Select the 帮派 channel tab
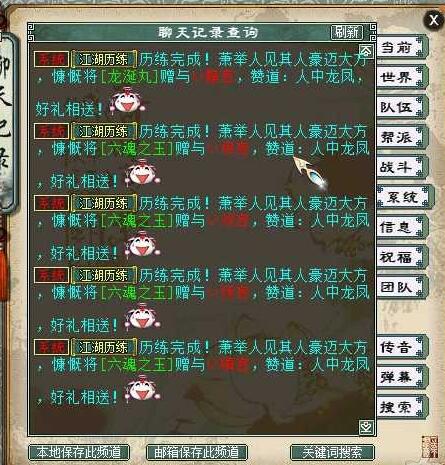Image resolution: width=445 pixels, height=465 pixels. tap(400, 137)
